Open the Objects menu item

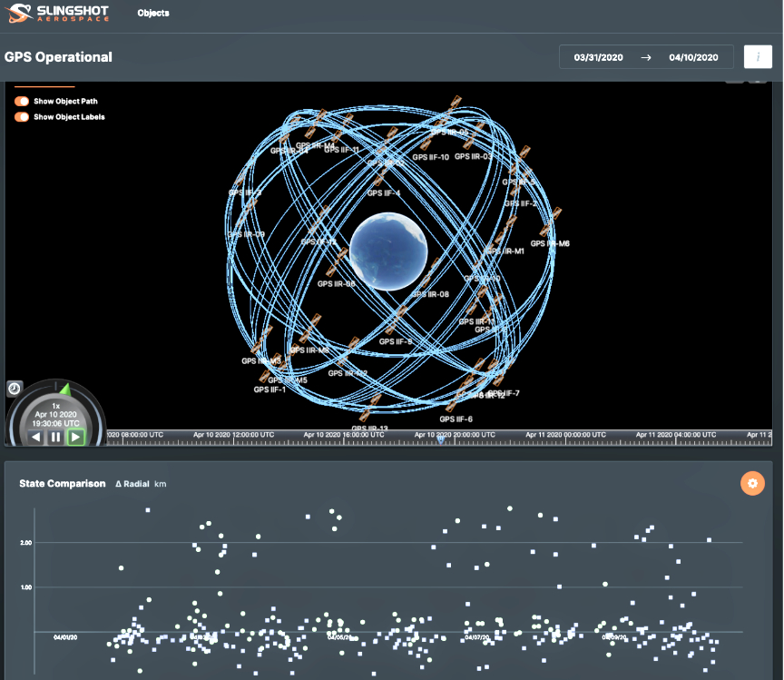(x=153, y=13)
